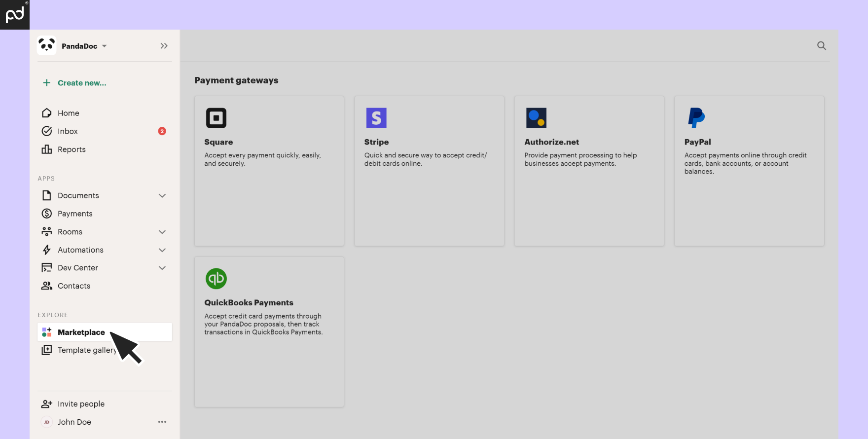This screenshot has width=868, height=439.
Task: Open the three-dot menu beside John Doe
Action: [162, 422]
